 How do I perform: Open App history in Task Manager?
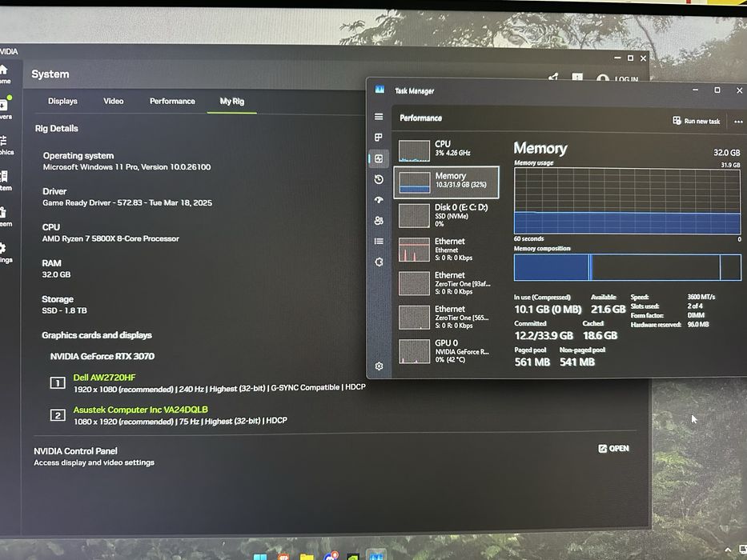379,179
